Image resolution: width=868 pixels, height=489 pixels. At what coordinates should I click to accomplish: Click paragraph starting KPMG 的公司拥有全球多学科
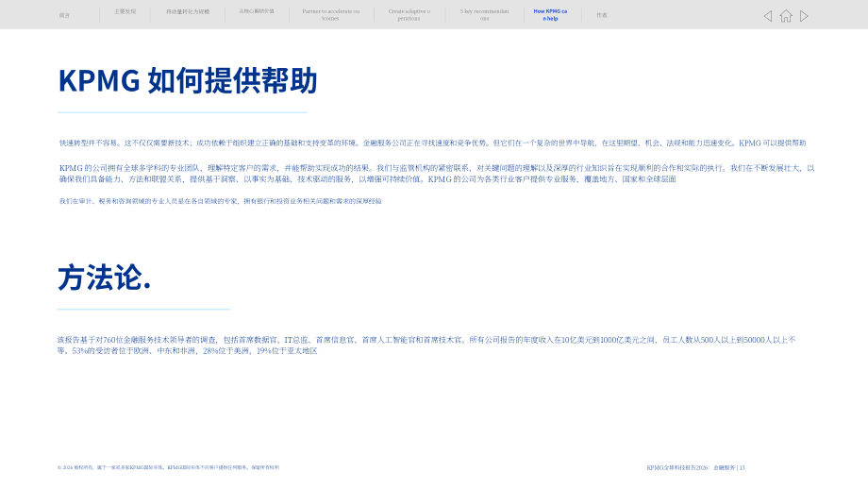pos(437,174)
